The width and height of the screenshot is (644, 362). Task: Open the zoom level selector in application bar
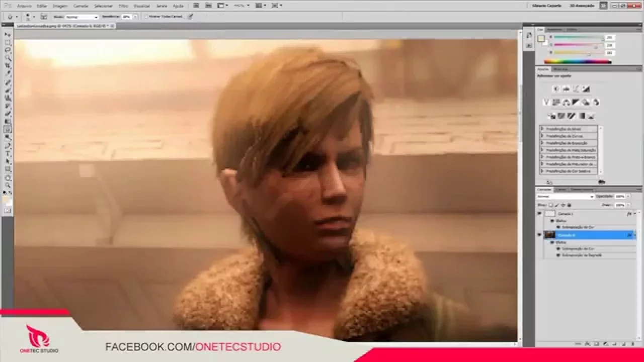(242, 6)
